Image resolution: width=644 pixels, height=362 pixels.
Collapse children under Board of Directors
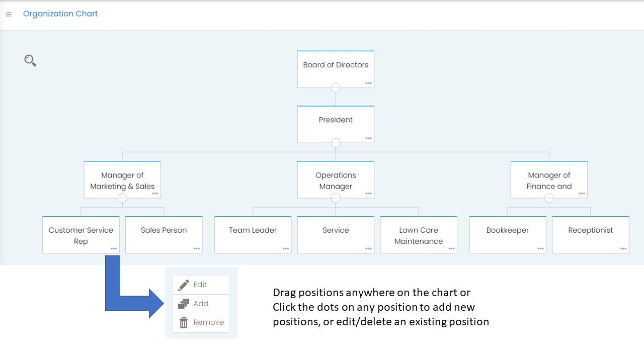(336, 88)
